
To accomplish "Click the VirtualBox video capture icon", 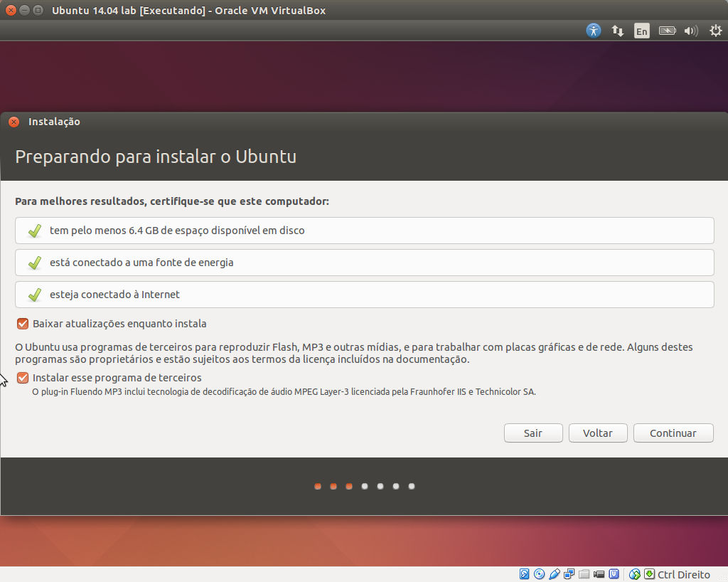I will (599, 574).
